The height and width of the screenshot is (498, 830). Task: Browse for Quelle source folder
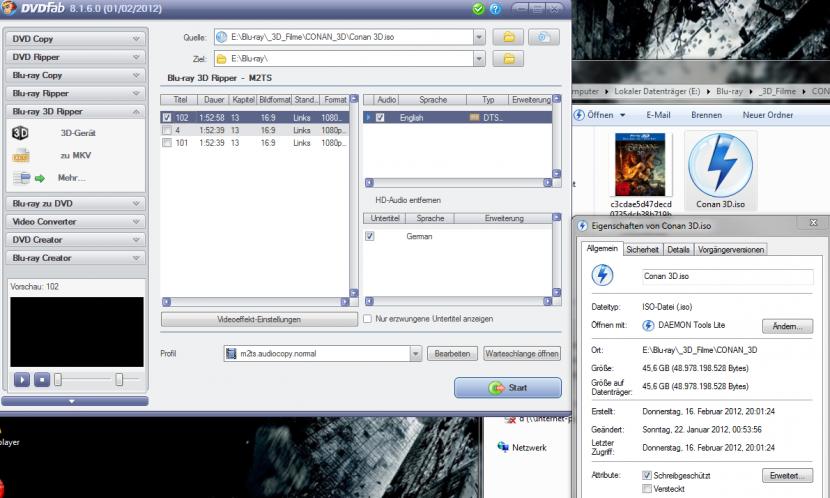(509, 37)
